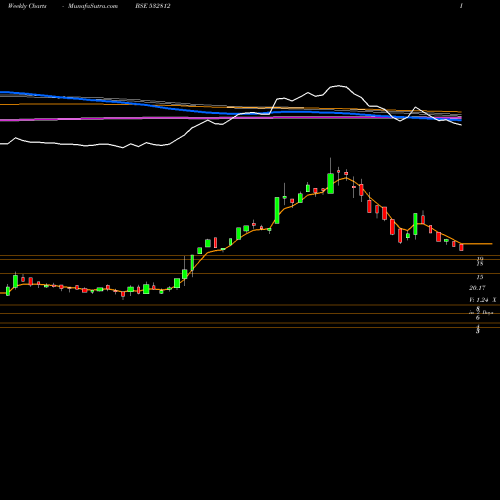Image resolution: width=500 pixels, height=500 pixels.
Task: Click the "Weekly Charts" title text
Action: tap(27, 6)
